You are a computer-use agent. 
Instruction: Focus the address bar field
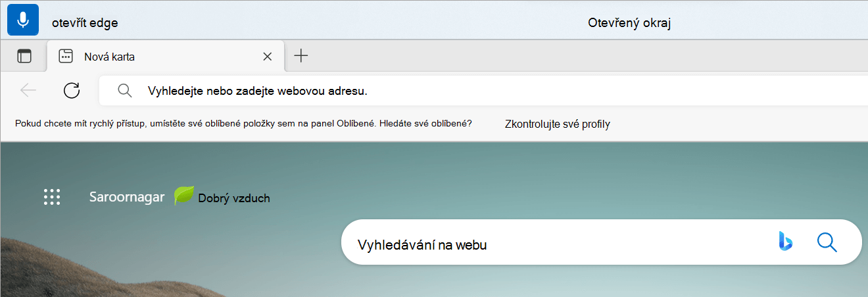point(483,91)
